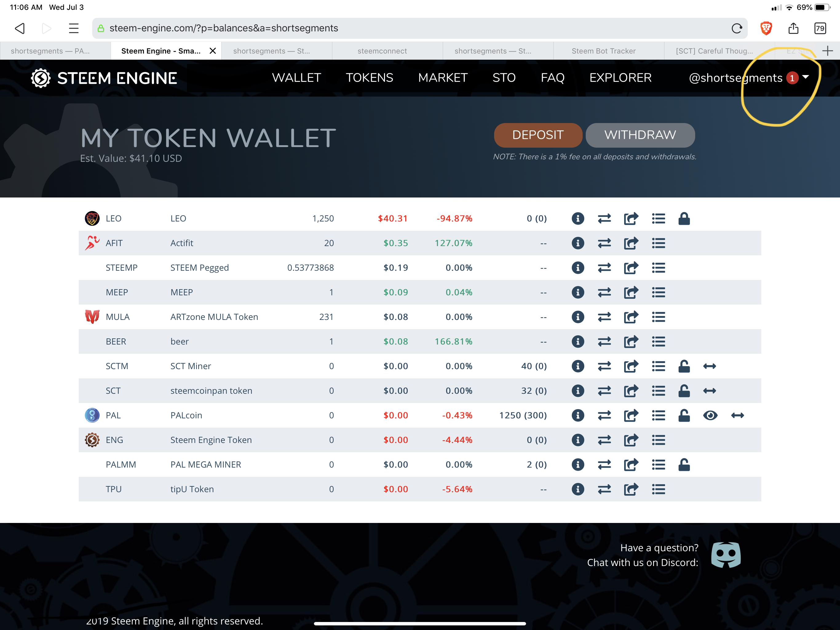Click the lock stake icon for LEO
The height and width of the screenshot is (630, 840).
click(684, 218)
